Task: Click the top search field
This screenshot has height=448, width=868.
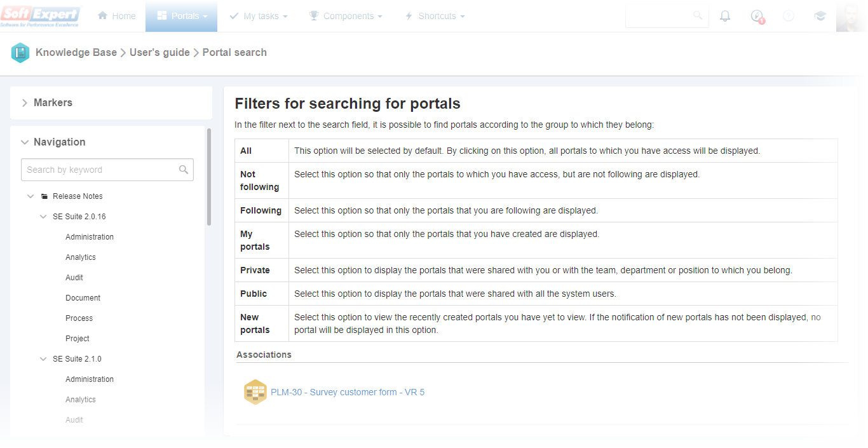Action: 667,15
